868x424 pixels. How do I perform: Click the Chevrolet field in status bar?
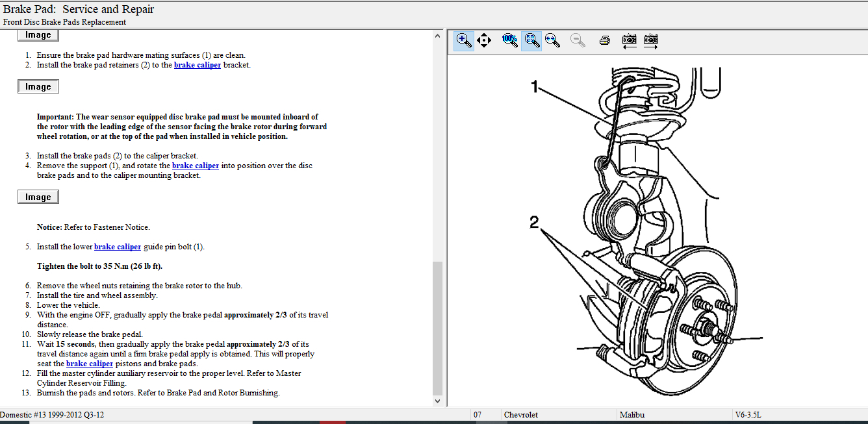(x=521, y=414)
